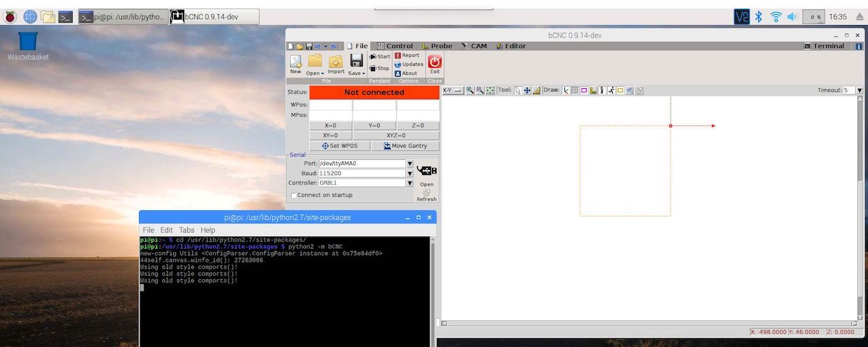
Task: Toggle drawing of grid
Action: (574, 90)
